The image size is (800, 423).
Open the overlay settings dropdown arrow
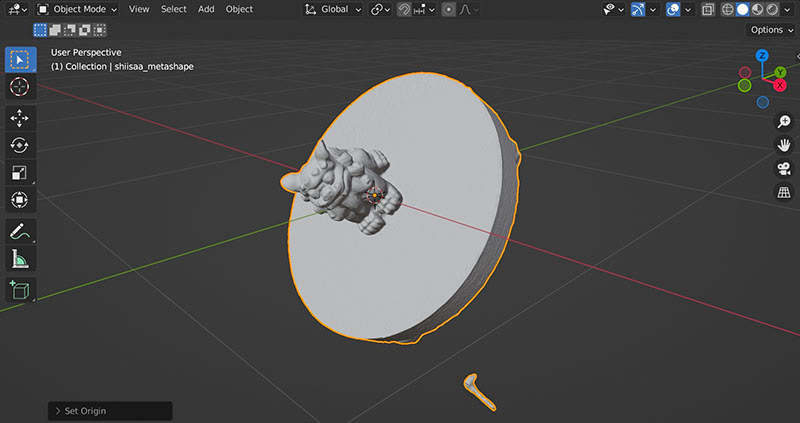coord(688,9)
